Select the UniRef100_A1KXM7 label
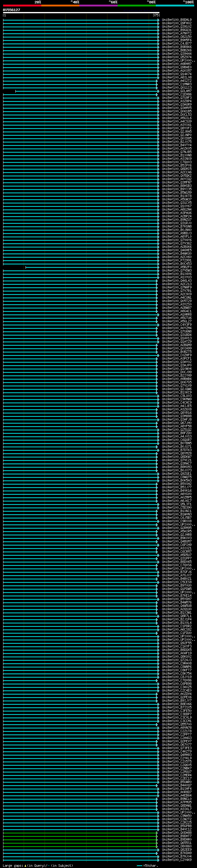 pyautogui.click(x=177, y=71)
